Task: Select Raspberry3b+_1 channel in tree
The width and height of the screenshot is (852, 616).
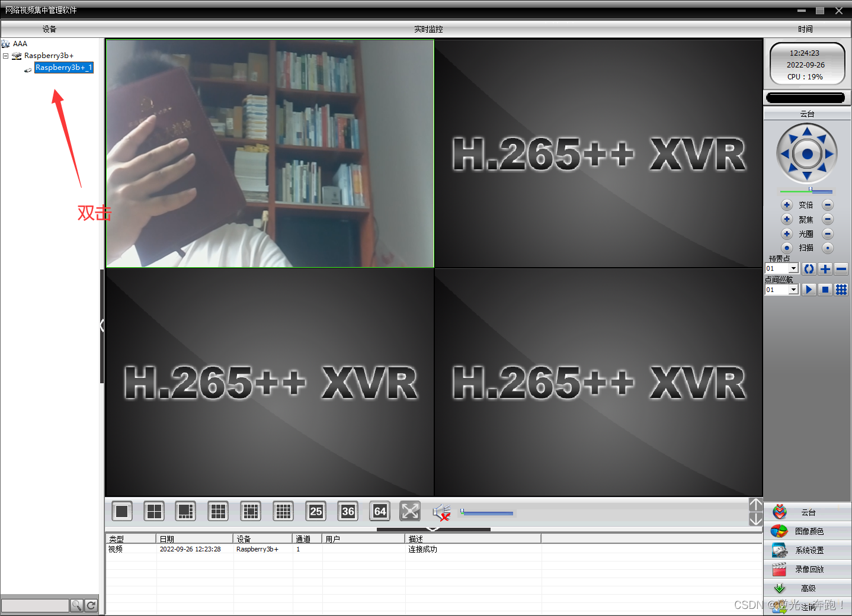Action: tap(64, 68)
